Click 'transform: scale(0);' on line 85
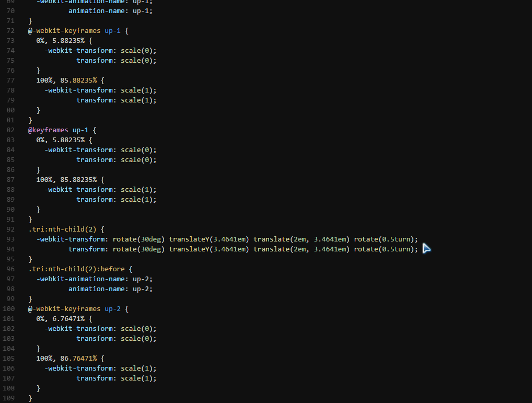This screenshot has width=532, height=403. pyautogui.click(x=117, y=160)
